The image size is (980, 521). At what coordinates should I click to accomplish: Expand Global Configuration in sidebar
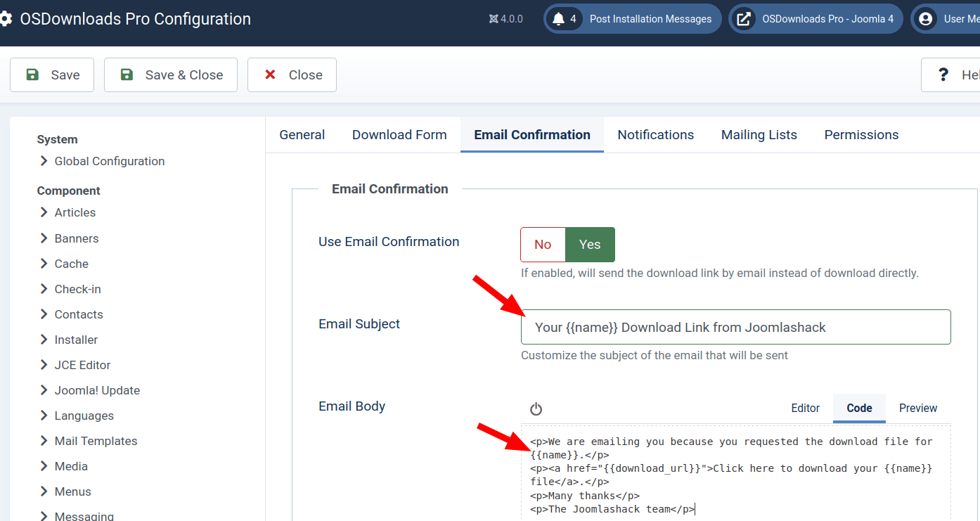click(103, 161)
